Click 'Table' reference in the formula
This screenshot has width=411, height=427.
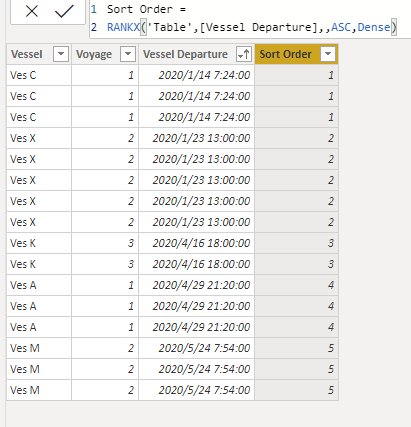pyautogui.click(x=169, y=27)
